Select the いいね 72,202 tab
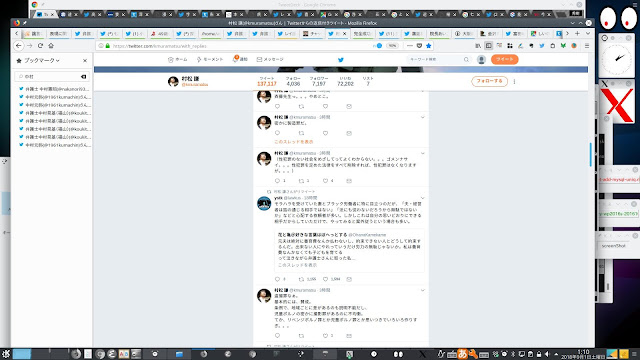640x360 pixels. coord(345,81)
